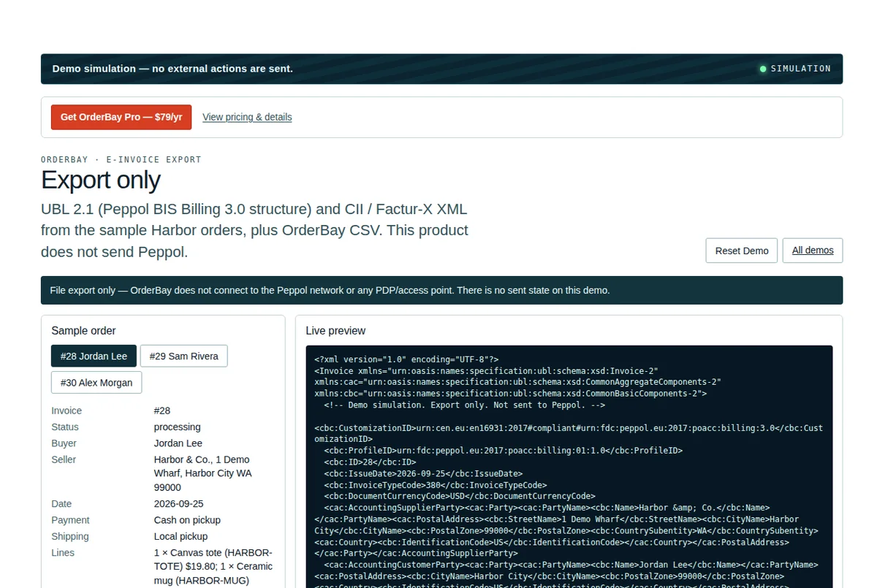Click the Demo simulation XML comment line
Image resolution: width=877 pixels, height=588 pixels.
pyautogui.click(x=464, y=405)
